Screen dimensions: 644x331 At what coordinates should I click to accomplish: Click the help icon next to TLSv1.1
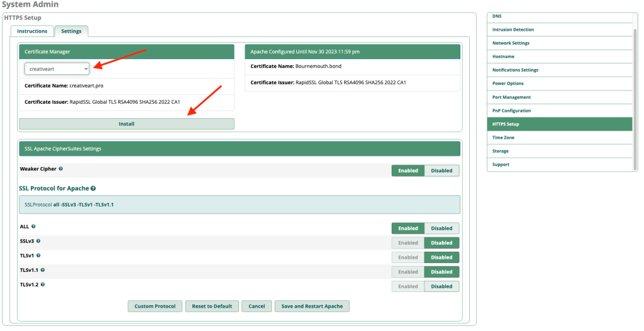pyautogui.click(x=43, y=270)
